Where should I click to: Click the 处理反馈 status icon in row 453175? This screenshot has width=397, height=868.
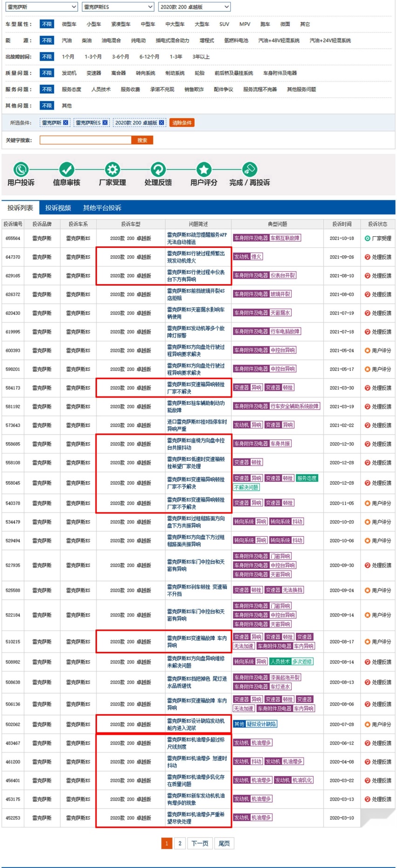(367, 800)
